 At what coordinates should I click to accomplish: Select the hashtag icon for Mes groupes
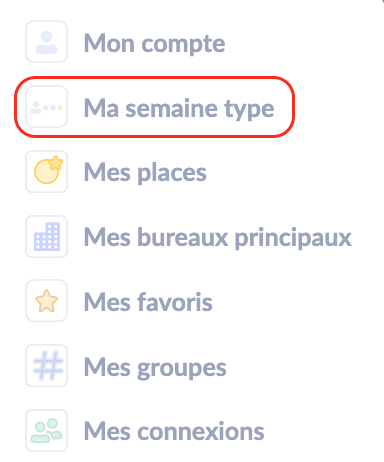[x=47, y=366]
